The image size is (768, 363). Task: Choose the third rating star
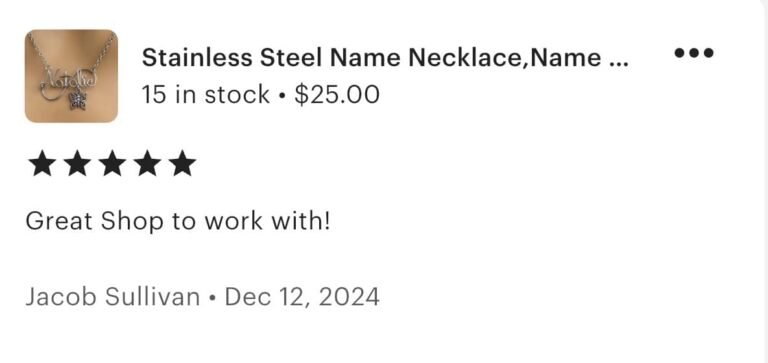(113, 164)
